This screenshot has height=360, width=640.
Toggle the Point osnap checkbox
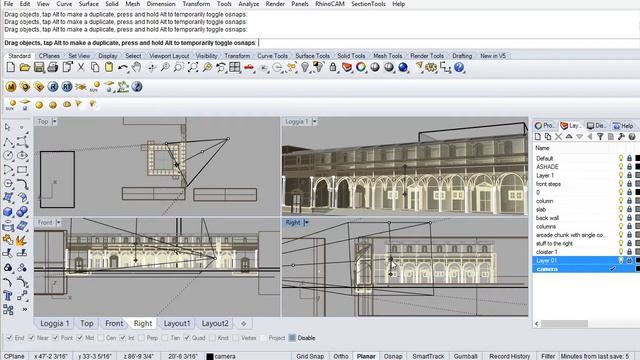pyautogui.click(x=56, y=338)
